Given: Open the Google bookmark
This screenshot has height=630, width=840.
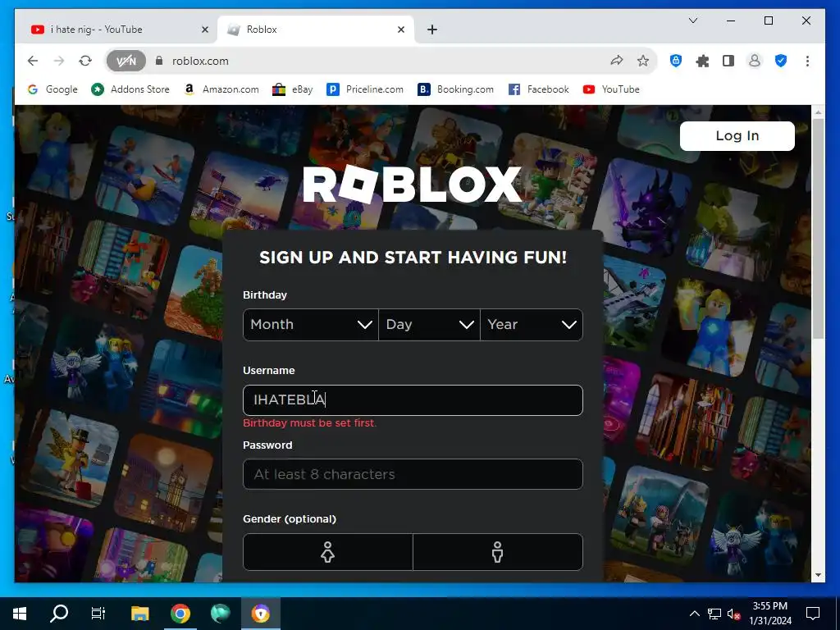Looking at the screenshot, I should [52, 89].
